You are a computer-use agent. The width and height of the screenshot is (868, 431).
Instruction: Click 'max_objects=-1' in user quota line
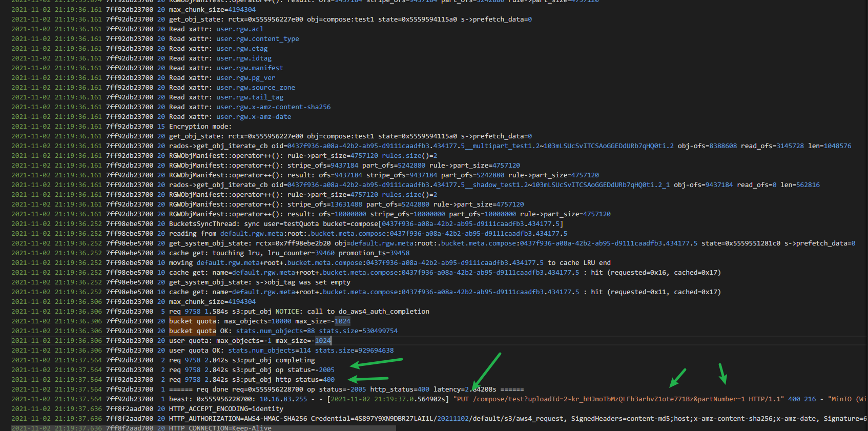244,341
